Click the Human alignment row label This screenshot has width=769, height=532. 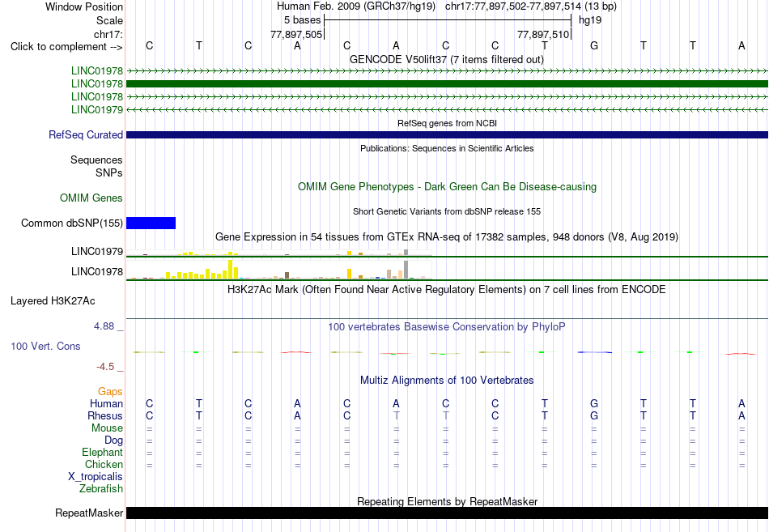point(106,403)
